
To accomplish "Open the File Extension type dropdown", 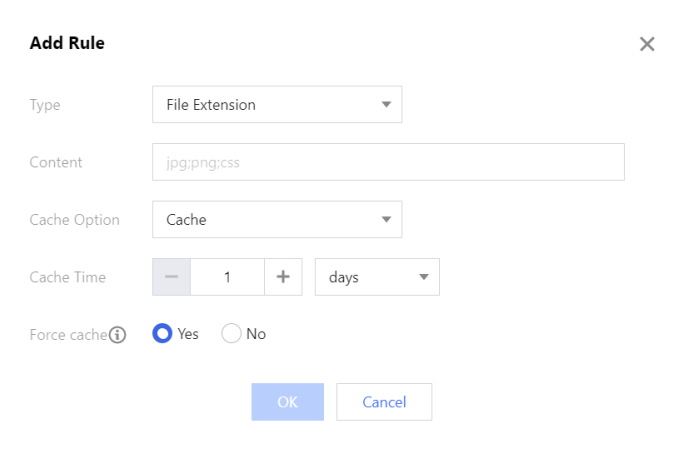I will tap(276, 104).
